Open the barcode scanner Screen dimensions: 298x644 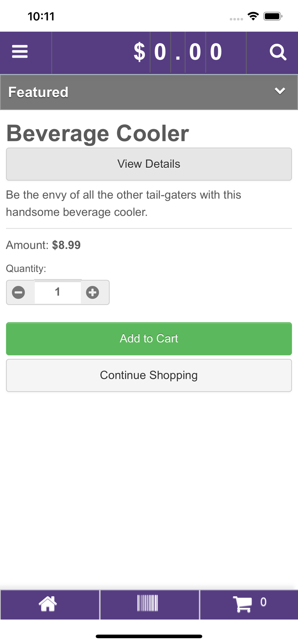click(x=148, y=603)
